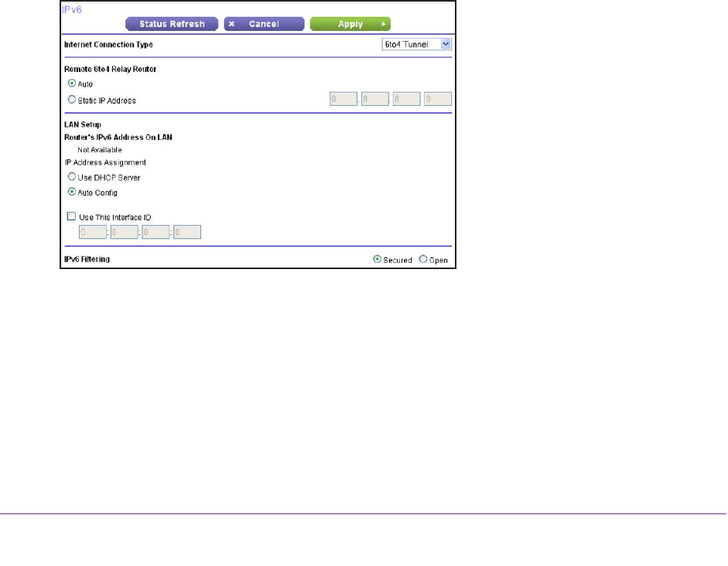
Task: Select the Auto relay router radio button
Action: tap(72, 83)
